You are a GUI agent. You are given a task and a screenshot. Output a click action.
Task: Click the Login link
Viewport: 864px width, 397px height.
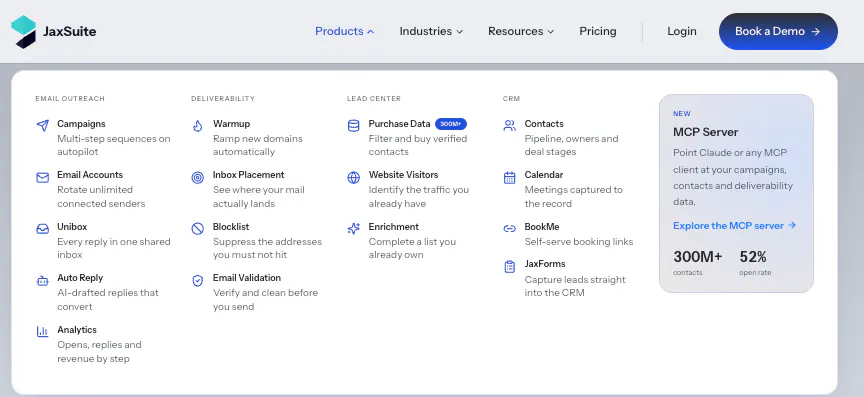coord(682,31)
